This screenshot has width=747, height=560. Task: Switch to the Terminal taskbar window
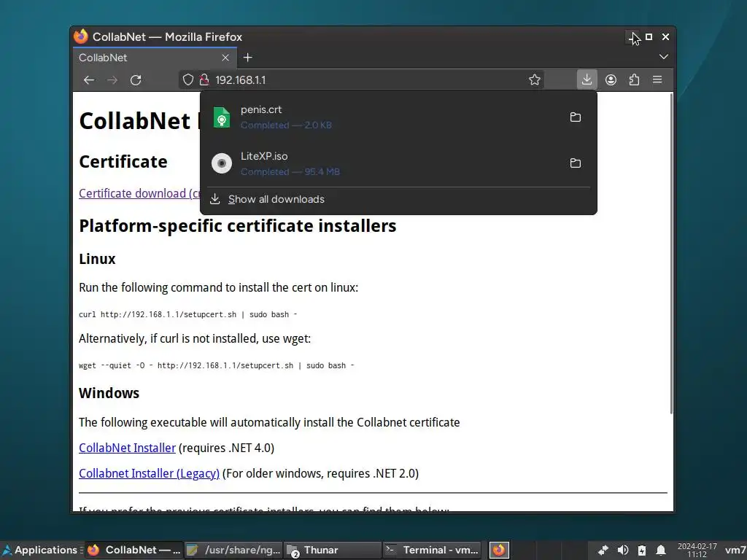(x=432, y=550)
